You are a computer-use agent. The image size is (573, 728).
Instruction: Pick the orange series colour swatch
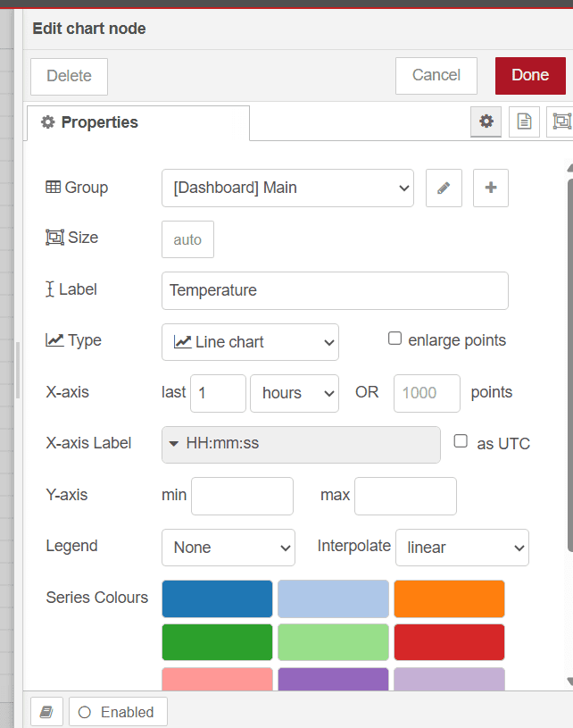click(449, 598)
